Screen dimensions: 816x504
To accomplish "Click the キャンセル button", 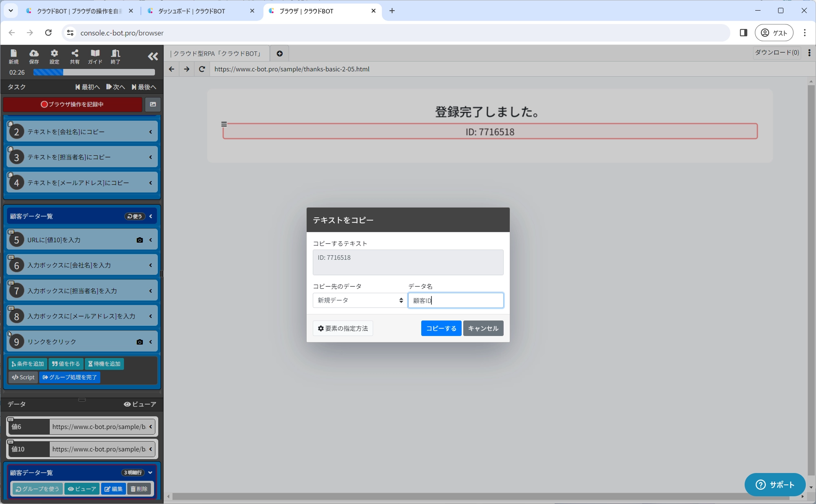I will pyautogui.click(x=483, y=328).
